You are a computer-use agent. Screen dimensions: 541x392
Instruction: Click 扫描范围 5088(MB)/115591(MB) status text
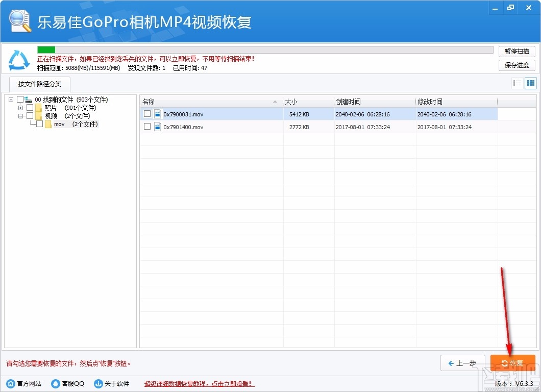click(79, 68)
